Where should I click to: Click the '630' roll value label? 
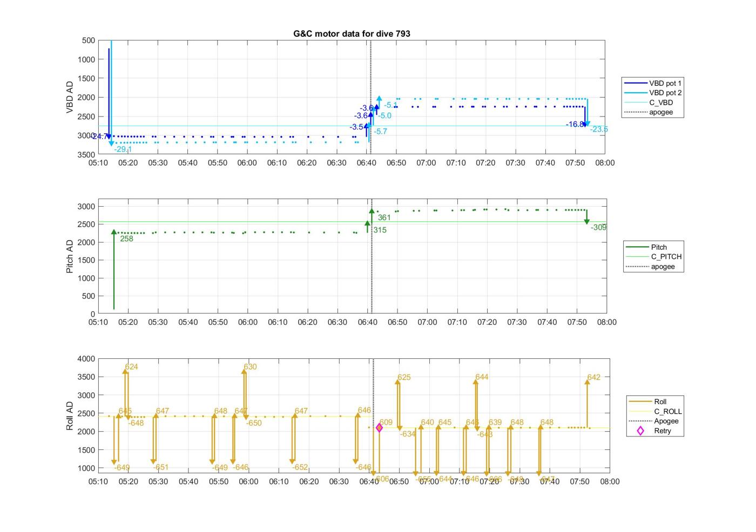(x=250, y=367)
